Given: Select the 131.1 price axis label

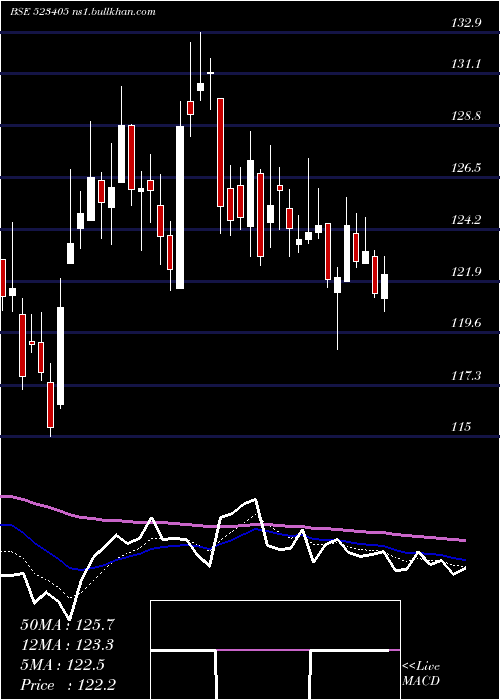Looking at the screenshot, I should point(466,64).
